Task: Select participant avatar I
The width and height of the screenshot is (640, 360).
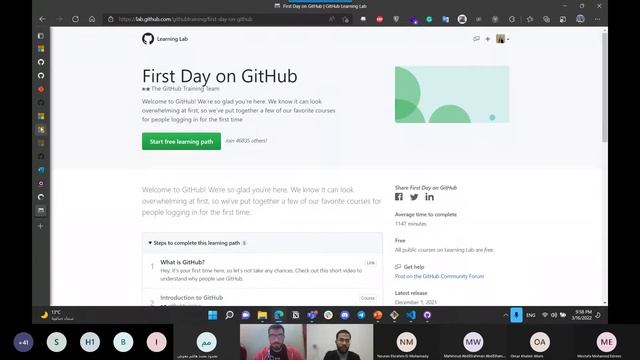Action: click(156, 342)
